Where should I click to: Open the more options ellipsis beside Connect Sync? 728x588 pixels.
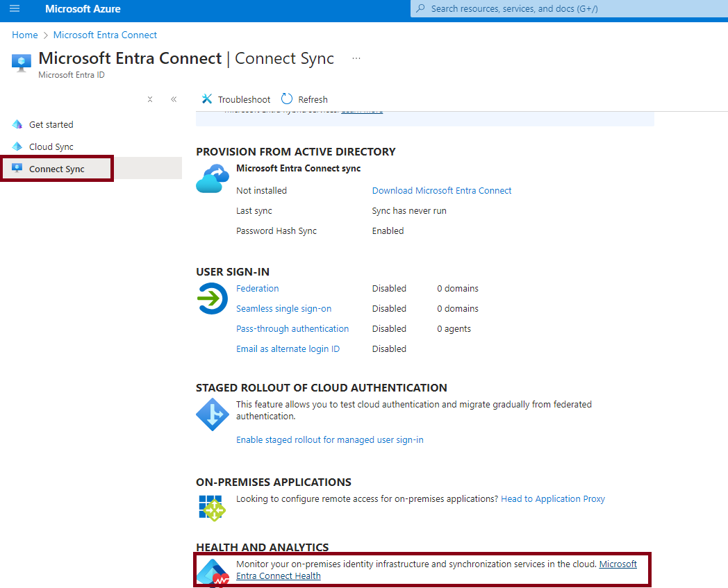(356, 58)
